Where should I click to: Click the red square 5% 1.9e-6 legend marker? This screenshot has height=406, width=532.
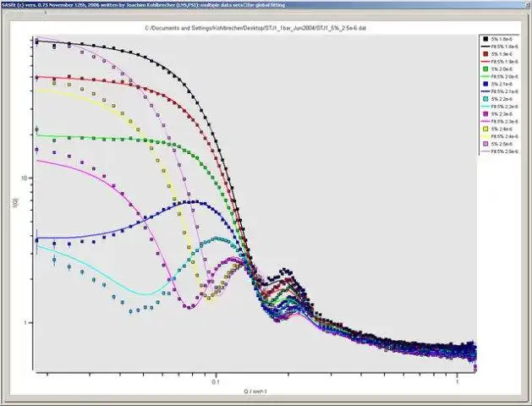(485, 54)
